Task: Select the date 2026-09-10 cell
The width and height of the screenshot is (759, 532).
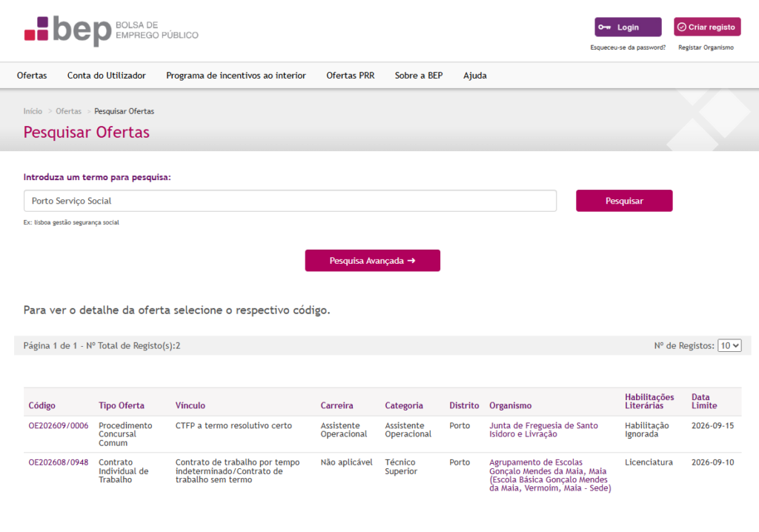Action: click(x=712, y=462)
